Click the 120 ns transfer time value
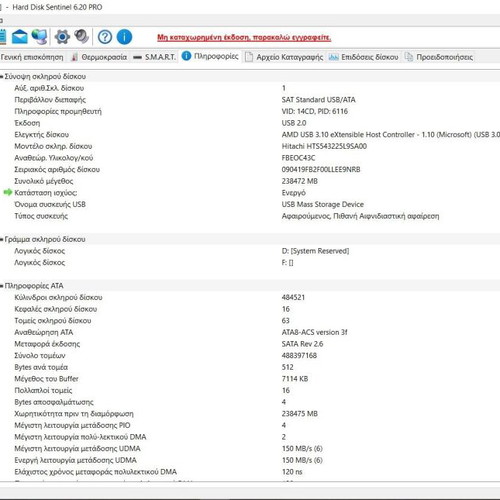500x500 pixels. pos(292,472)
